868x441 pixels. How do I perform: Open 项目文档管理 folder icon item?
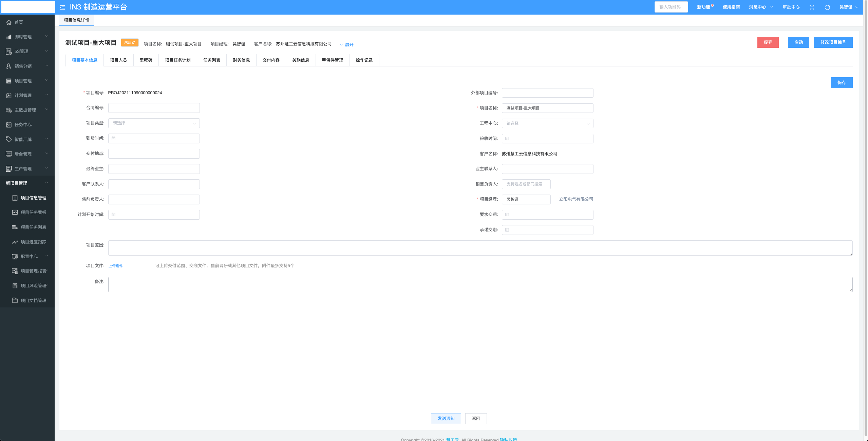[x=15, y=300]
